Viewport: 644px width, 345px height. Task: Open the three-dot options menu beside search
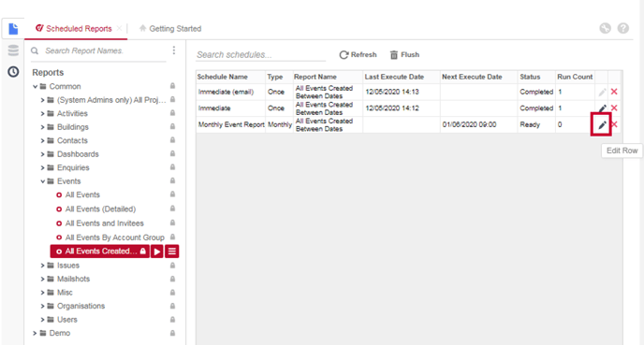174,50
